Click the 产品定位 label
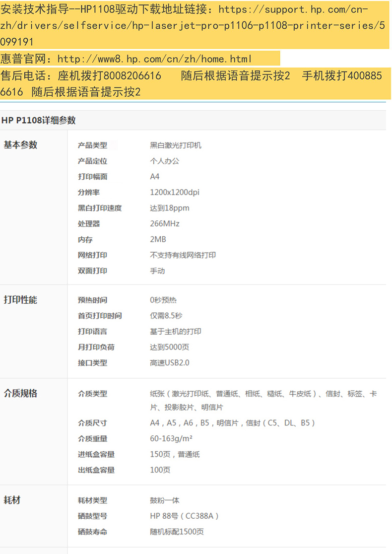The image size is (392, 554). point(92,161)
